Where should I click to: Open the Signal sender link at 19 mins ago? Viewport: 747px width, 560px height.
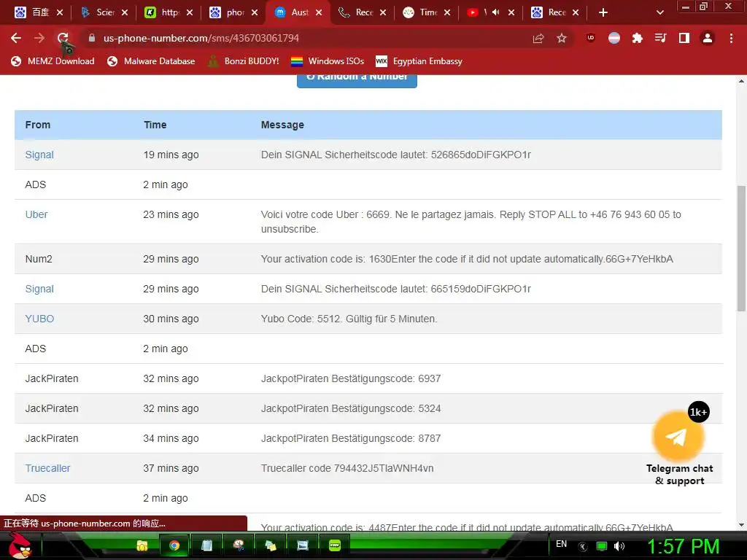click(x=39, y=155)
